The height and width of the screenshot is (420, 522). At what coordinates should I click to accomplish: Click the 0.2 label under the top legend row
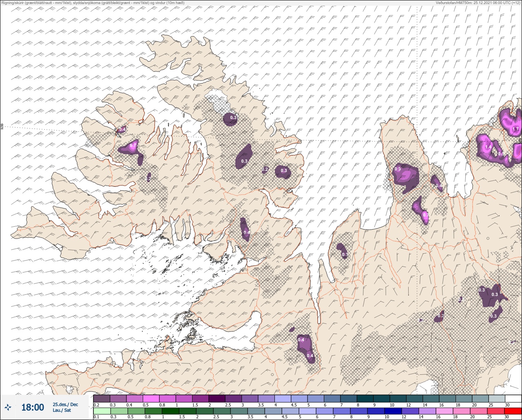96,405
